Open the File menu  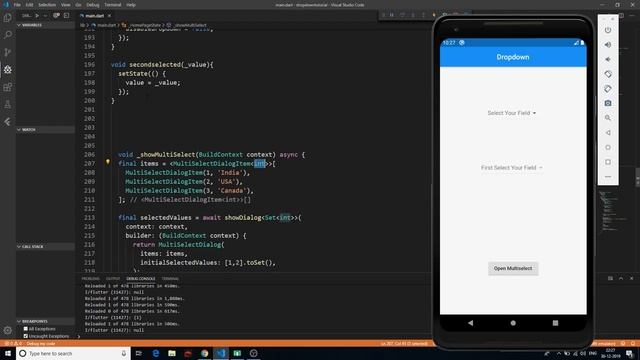17,5
